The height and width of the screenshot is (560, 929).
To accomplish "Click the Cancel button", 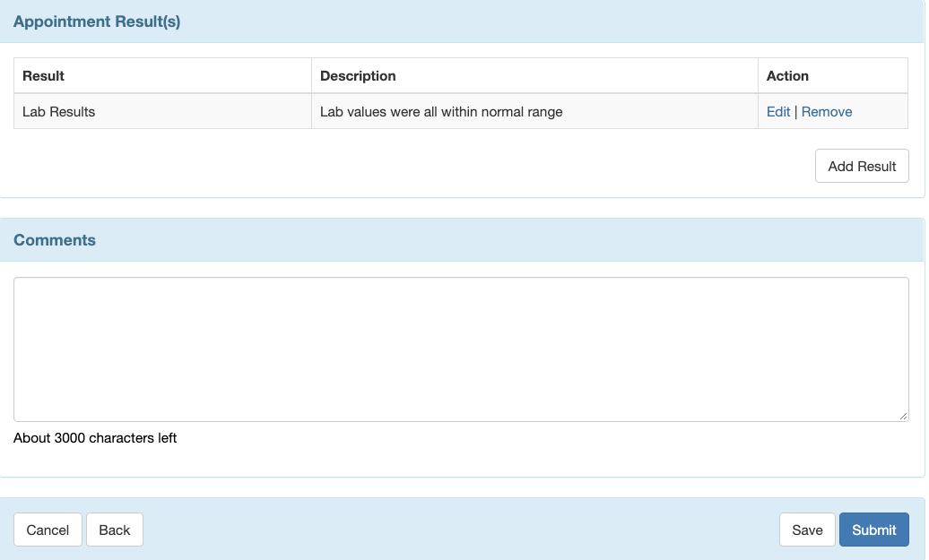I will coord(48,530).
